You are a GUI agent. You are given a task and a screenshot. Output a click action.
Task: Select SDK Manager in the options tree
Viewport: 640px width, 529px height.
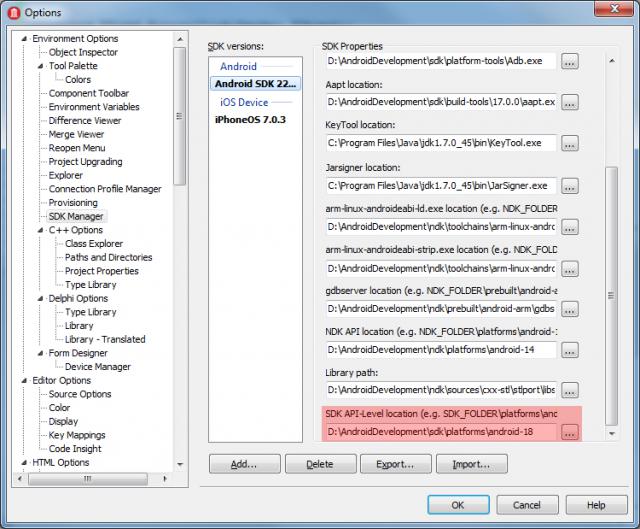pos(76,216)
